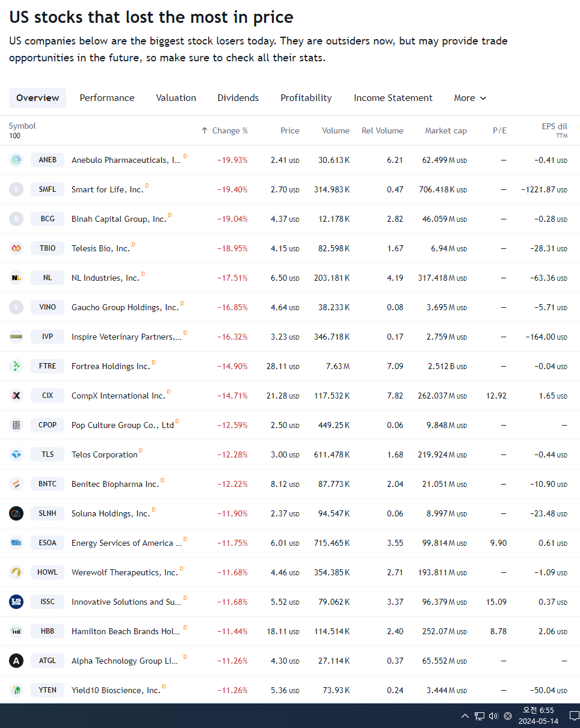Click the Inspire Veterinary Partners logo icon
The height and width of the screenshot is (728, 580).
click(16, 337)
